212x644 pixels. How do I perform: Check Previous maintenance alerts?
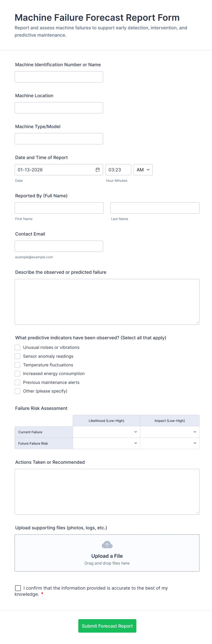pyautogui.click(x=18, y=383)
